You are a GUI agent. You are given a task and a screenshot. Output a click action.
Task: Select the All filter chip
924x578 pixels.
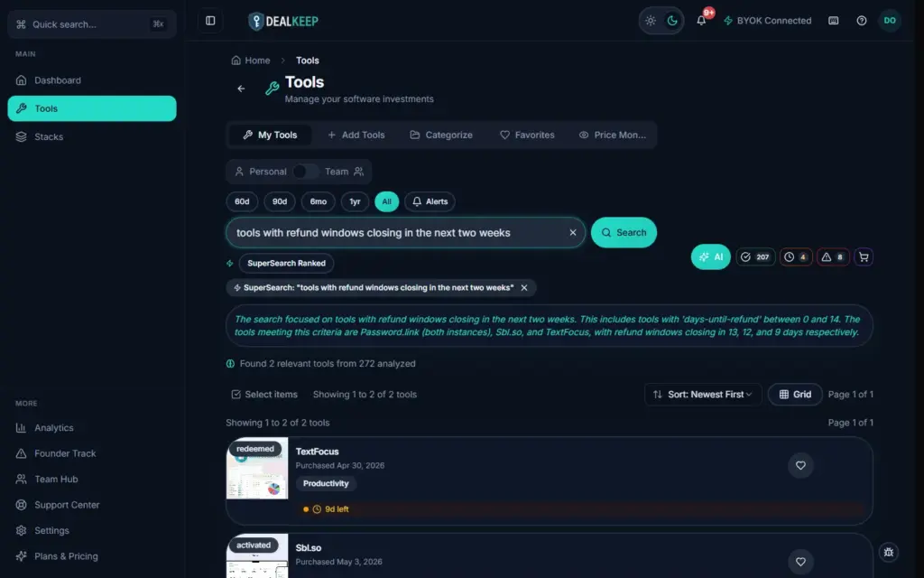pyautogui.click(x=386, y=201)
